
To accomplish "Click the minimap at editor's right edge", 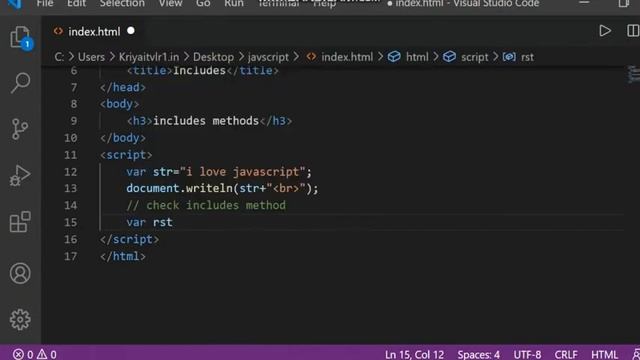I will click(633, 75).
